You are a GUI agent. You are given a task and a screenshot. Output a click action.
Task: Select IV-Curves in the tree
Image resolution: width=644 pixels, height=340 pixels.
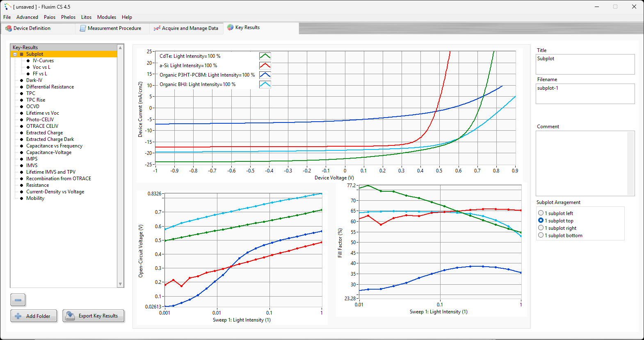point(43,61)
